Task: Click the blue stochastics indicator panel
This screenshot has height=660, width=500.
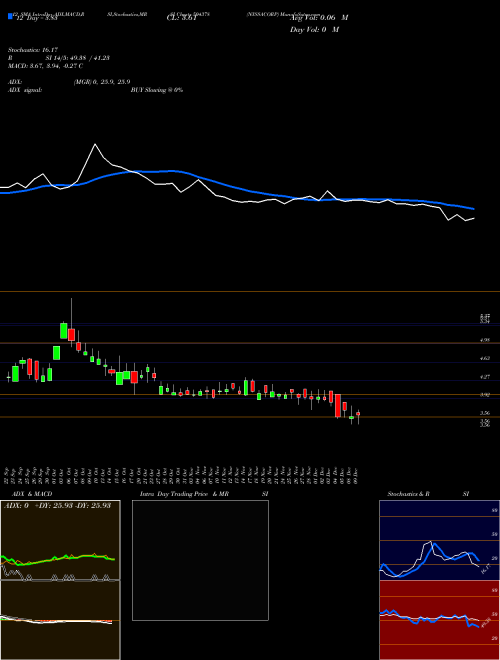Action: tap(439, 540)
